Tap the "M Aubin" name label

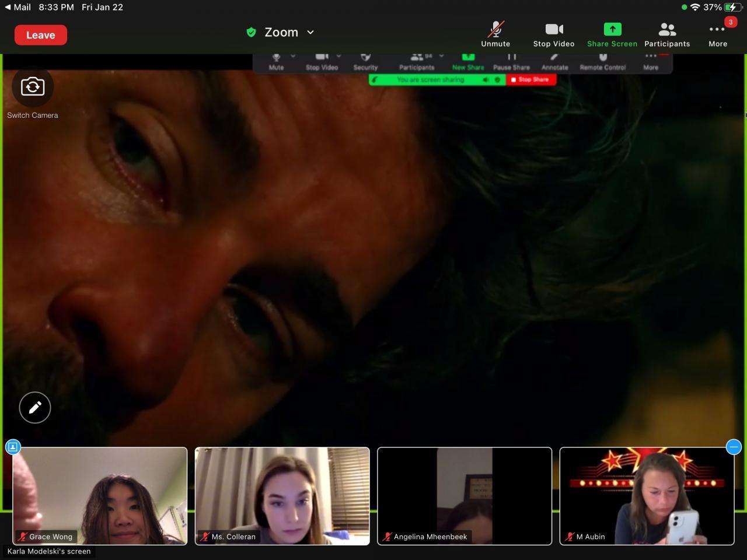tap(591, 537)
